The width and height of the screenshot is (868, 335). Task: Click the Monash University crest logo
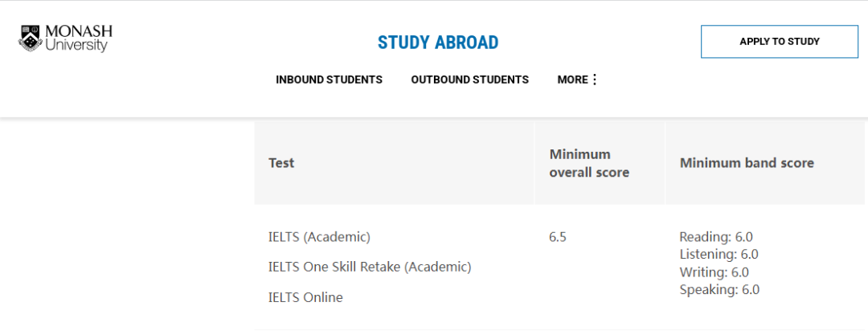tap(31, 38)
